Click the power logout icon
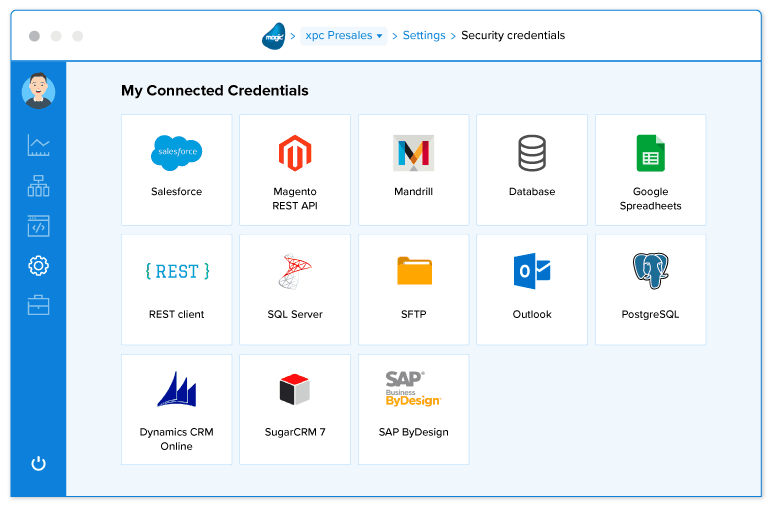Image resolution: width=774 pixels, height=508 pixels. [x=38, y=463]
